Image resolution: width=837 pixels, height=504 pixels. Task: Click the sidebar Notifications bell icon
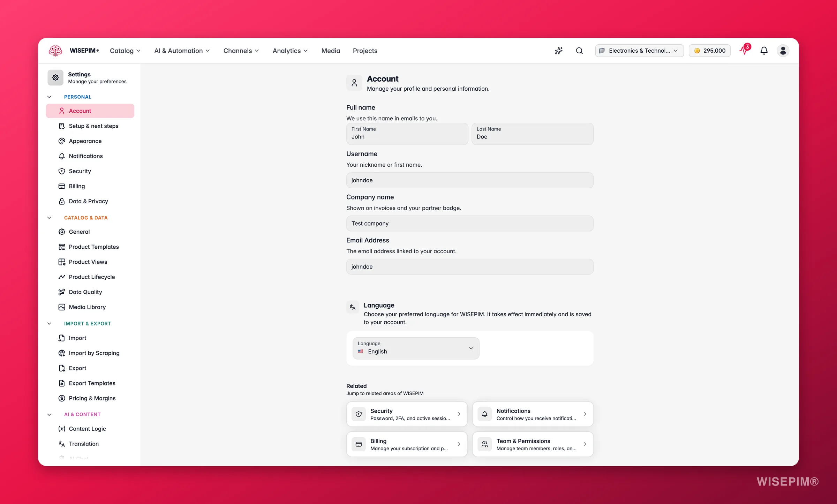tap(62, 156)
